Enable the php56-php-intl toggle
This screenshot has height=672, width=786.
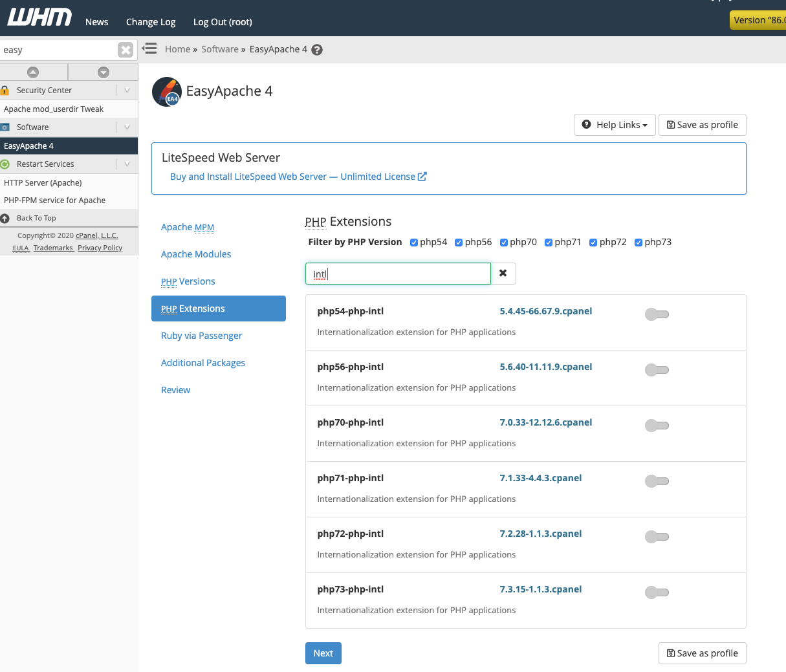point(657,370)
